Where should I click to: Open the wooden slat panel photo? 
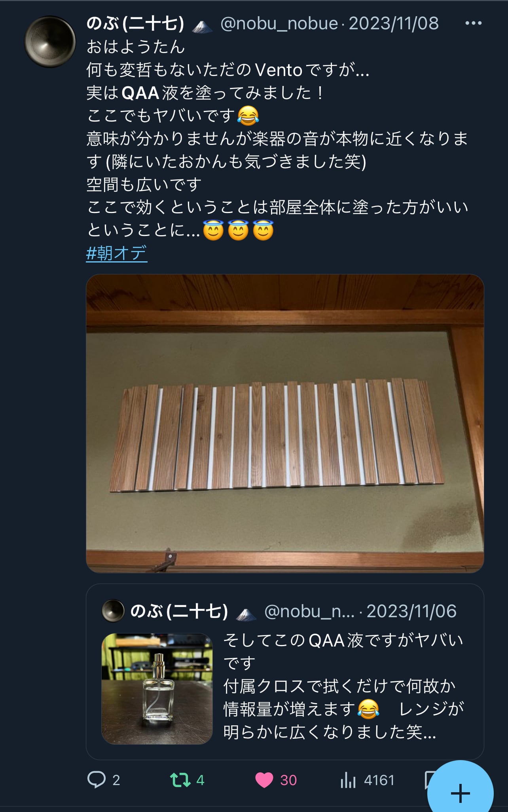click(285, 423)
